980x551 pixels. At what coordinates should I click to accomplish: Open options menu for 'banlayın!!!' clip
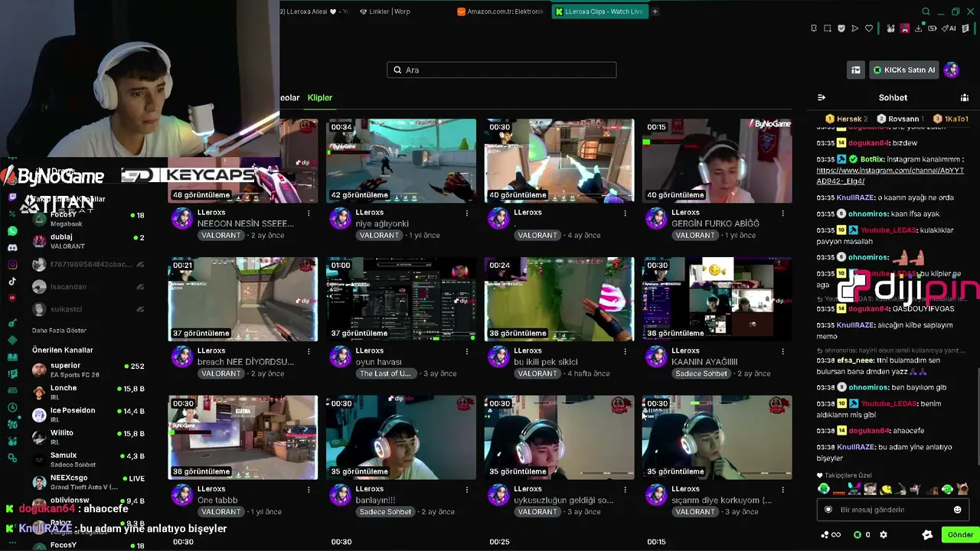467,489
